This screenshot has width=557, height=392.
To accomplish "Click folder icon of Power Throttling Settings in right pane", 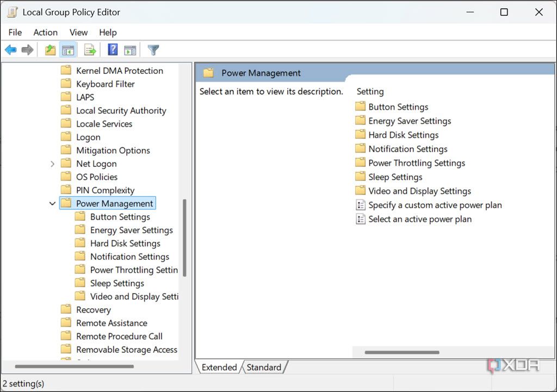I will click(x=360, y=162).
